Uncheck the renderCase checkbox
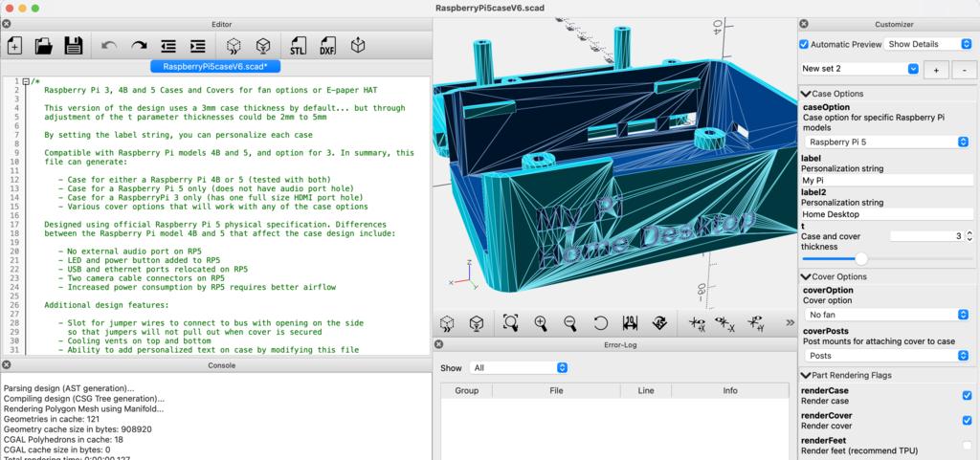Viewport: 980px width, 460px height. (967, 396)
